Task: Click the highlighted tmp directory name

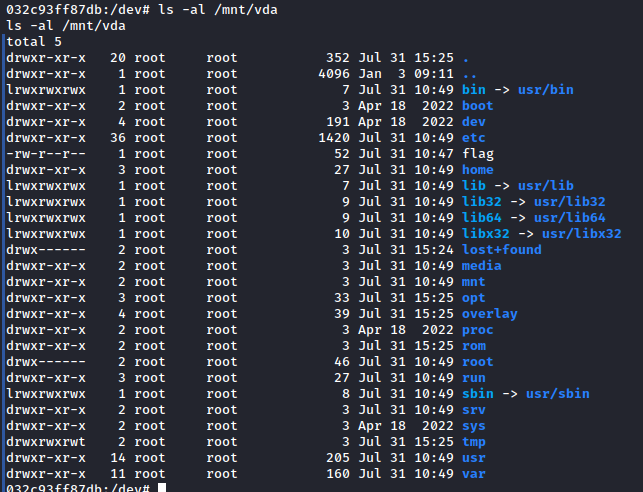Action: (473, 441)
